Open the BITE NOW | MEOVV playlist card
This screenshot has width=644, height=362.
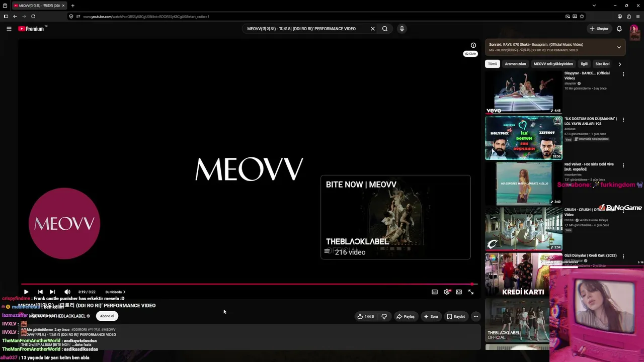click(395, 217)
